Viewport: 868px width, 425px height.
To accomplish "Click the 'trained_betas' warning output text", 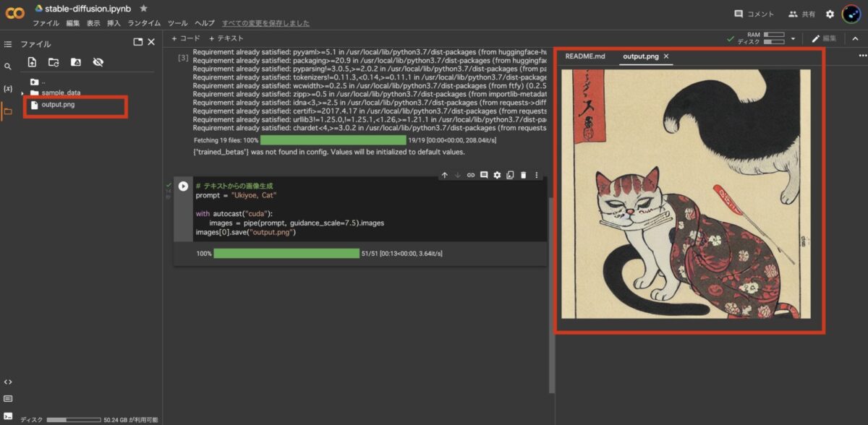I will pos(328,152).
